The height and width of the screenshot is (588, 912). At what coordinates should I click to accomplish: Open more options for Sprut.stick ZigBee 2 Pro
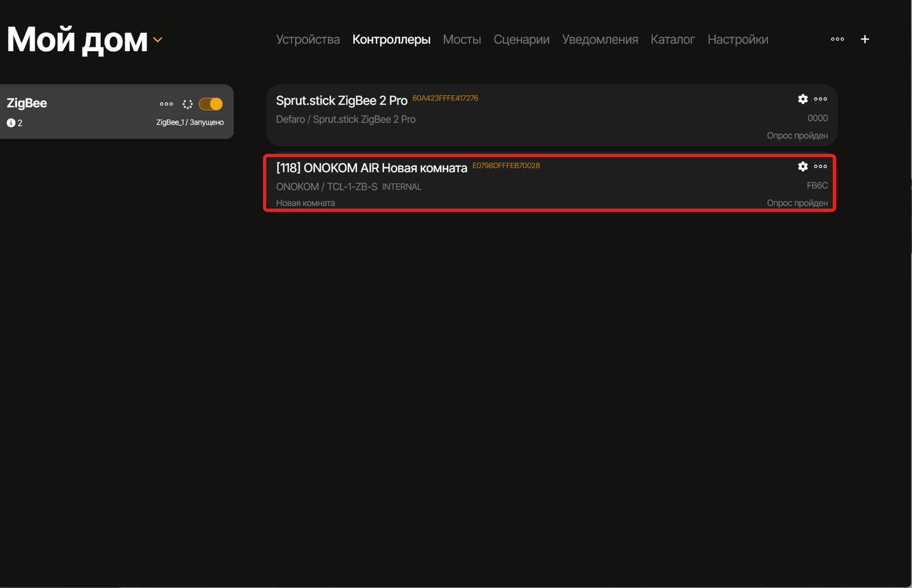(x=820, y=99)
